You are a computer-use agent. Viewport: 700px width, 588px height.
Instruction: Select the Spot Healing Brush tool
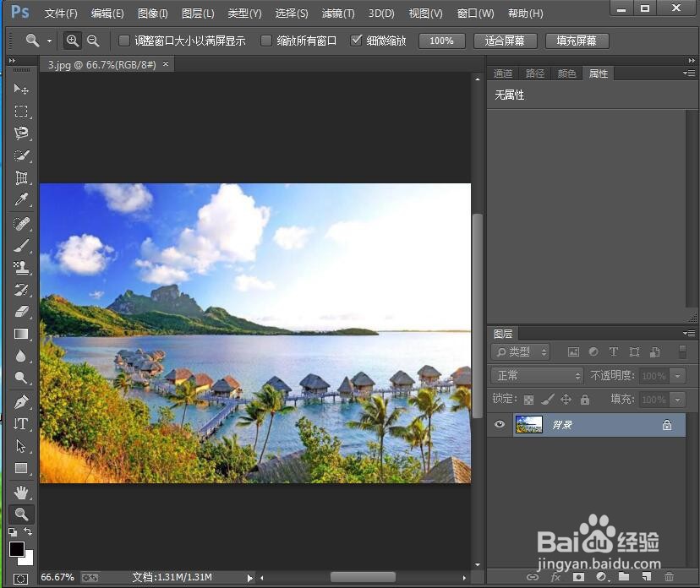[x=21, y=223]
